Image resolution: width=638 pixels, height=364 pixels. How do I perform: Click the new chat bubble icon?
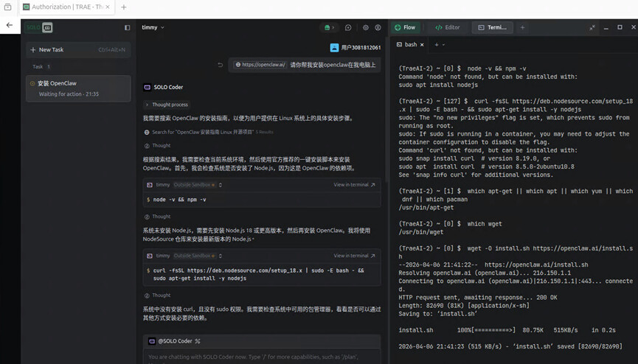point(348,27)
